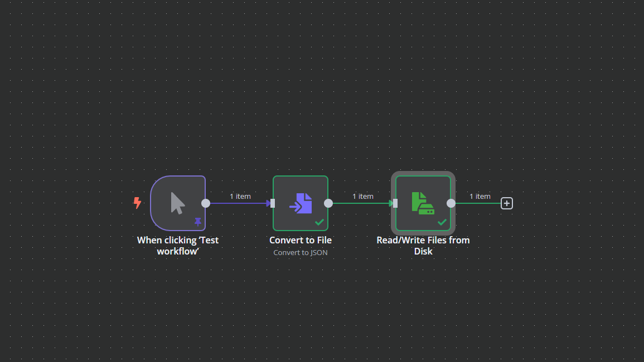Click the "Convert to JSON" subtitle text
The height and width of the screenshot is (362, 644).
pyautogui.click(x=300, y=252)
